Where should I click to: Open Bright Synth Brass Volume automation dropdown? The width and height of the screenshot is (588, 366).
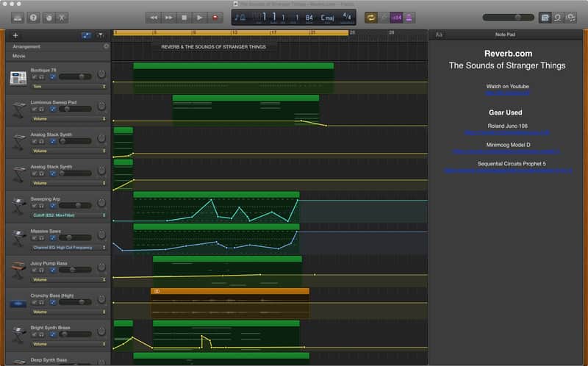(x=68, y=344)
